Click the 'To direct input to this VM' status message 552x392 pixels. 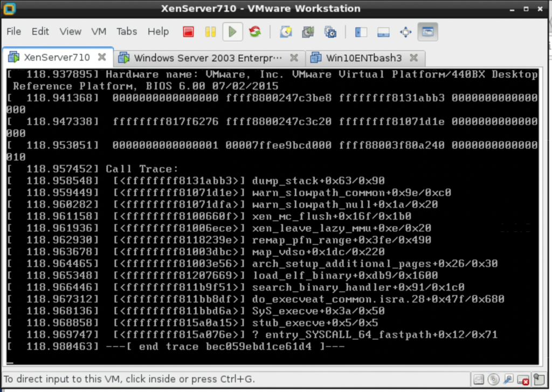[129, 379]
